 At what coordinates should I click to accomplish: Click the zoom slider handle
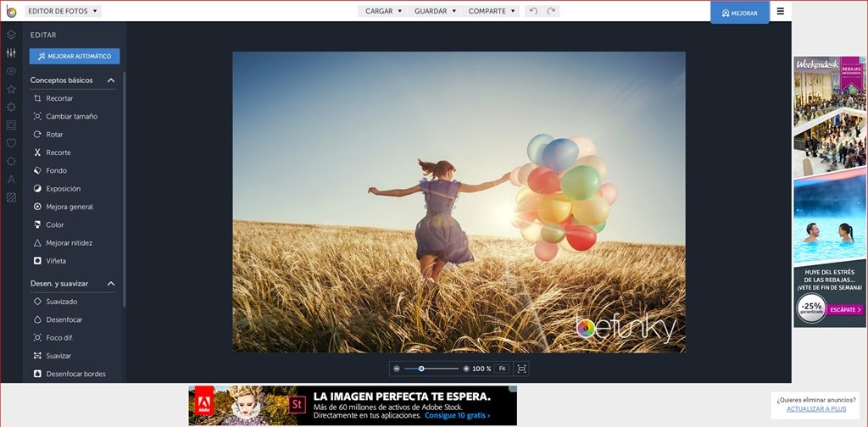click(421, 369)
